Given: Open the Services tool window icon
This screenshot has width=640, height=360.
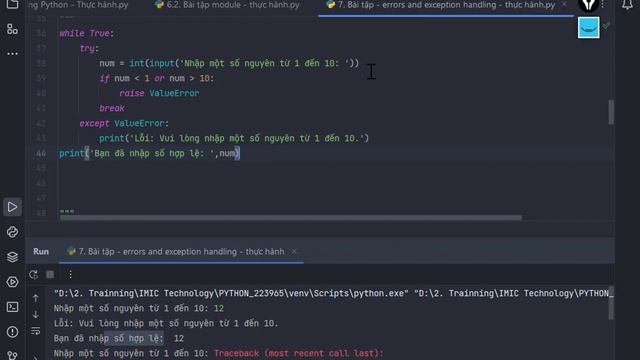Looking at the screenshot, I should click(x=12, y=282).
